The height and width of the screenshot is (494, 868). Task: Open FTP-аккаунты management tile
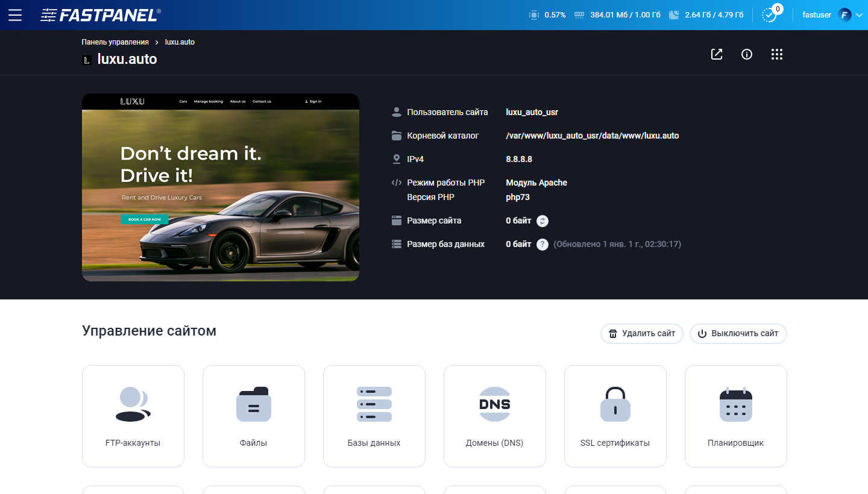pos(133,416)
